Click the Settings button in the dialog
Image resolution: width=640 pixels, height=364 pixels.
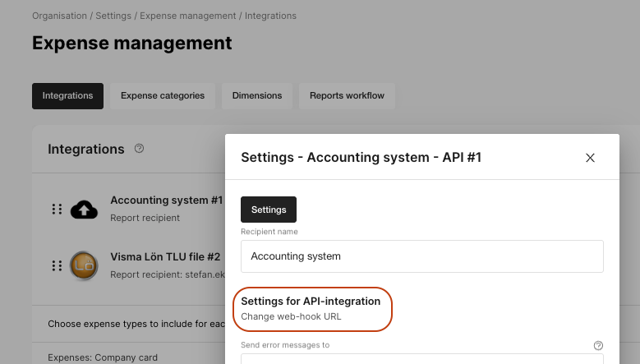[269, 210]
